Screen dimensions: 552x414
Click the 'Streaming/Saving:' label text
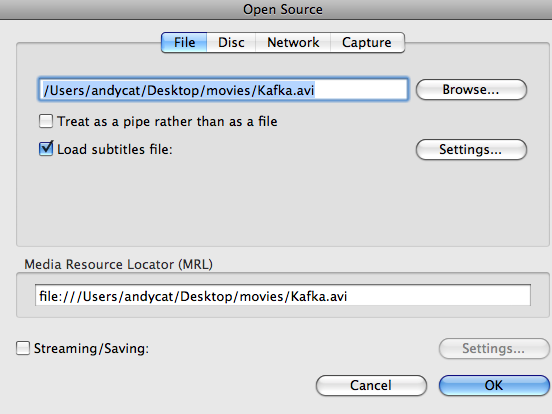click(x=91, y=348)
